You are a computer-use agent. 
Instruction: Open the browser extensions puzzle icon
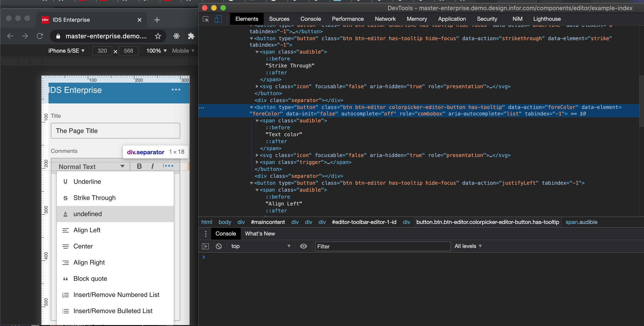click(191, 36)
